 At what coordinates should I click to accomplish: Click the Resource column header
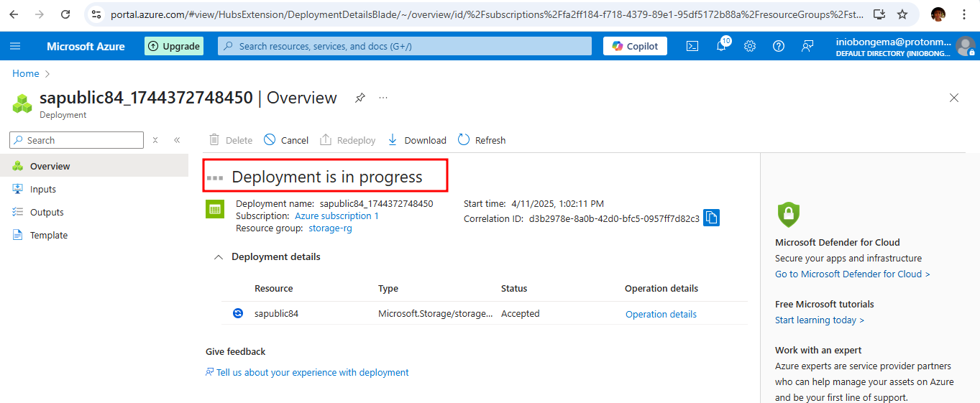pos(273,288)
